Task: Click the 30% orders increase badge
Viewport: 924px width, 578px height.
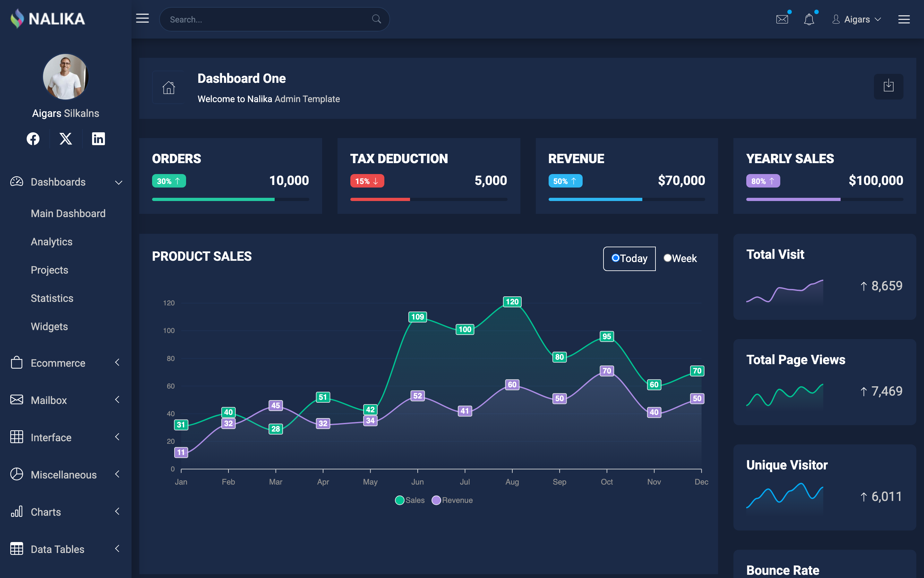Action: pos(169,181)
